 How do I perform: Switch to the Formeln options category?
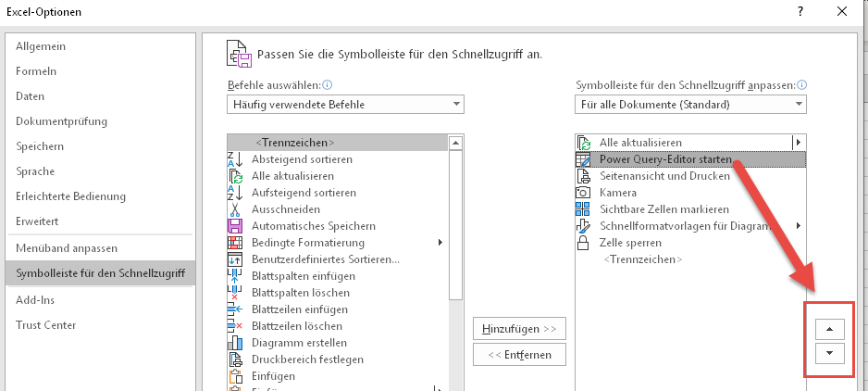point(36,71)
